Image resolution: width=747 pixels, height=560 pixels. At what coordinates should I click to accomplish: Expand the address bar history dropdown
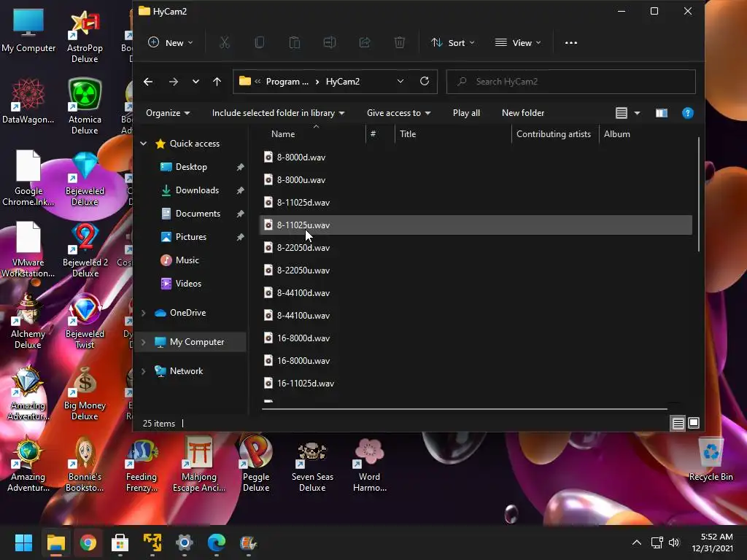pos(400,82)
